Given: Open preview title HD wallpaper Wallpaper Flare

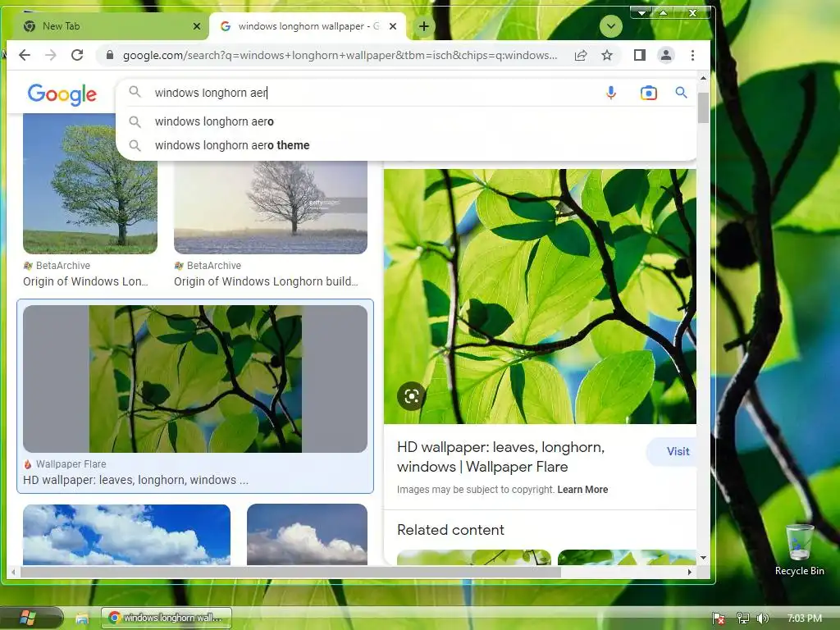Looking at the screenshot, I should [501, 457].
